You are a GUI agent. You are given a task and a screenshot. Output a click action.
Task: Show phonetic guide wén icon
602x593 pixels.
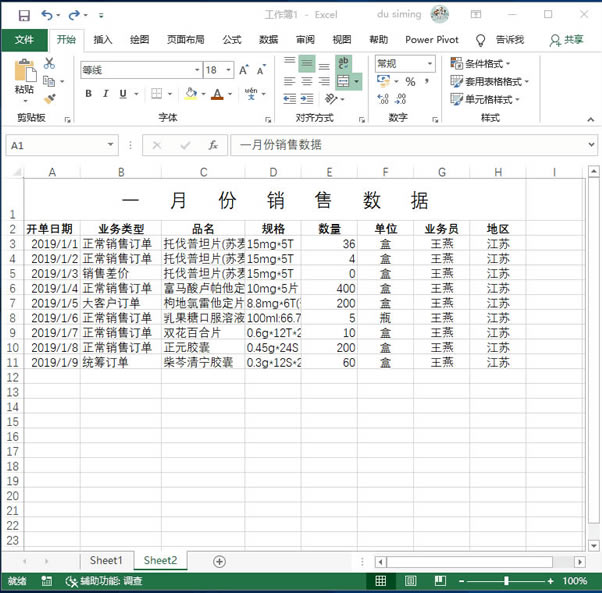251,94
